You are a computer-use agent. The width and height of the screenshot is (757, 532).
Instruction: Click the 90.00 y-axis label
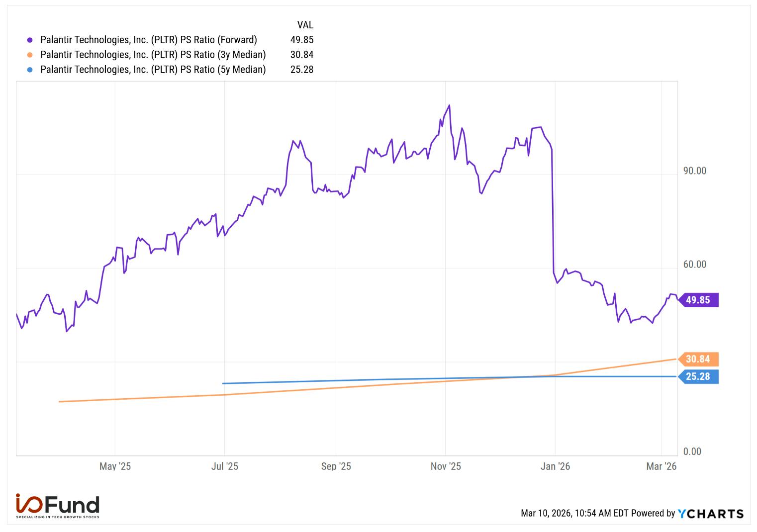coord(694,171)
